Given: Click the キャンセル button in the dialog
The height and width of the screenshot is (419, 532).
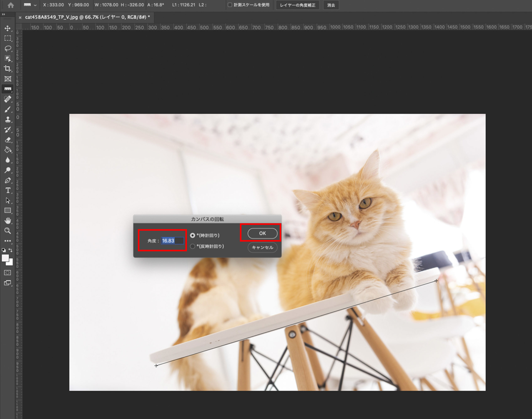Looking at the screenshot, I should coord(262,247).
